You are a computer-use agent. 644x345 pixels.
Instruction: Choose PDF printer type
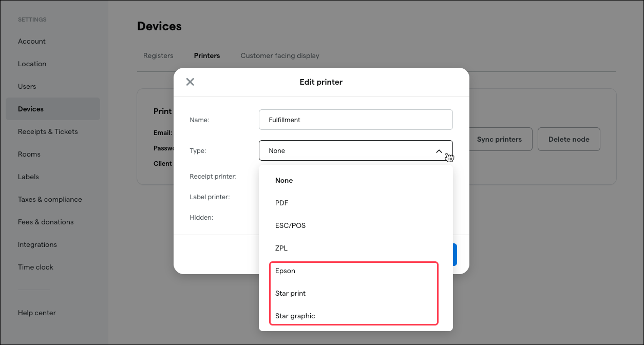pos(356,203)
